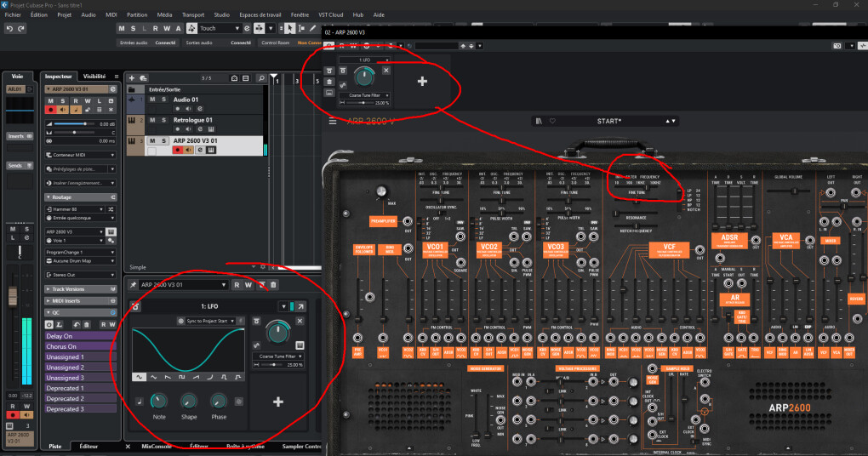This screenshot has width=868, height=456.
Task: Open the Coarse Tune Filter dropdown in lower zone
Action: click(x=278, y=356)
